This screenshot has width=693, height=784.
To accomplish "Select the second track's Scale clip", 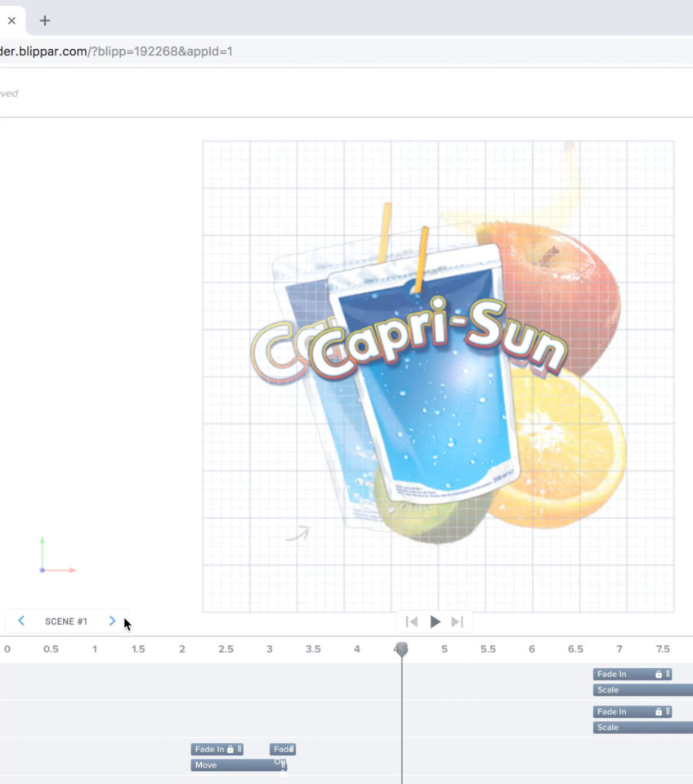I will [643, 727].
